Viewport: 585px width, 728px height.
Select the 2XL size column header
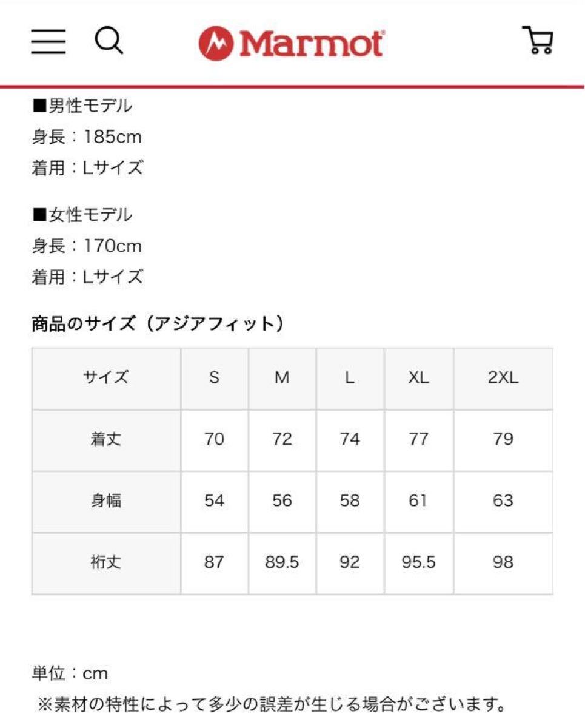click(x=503, y=378)
